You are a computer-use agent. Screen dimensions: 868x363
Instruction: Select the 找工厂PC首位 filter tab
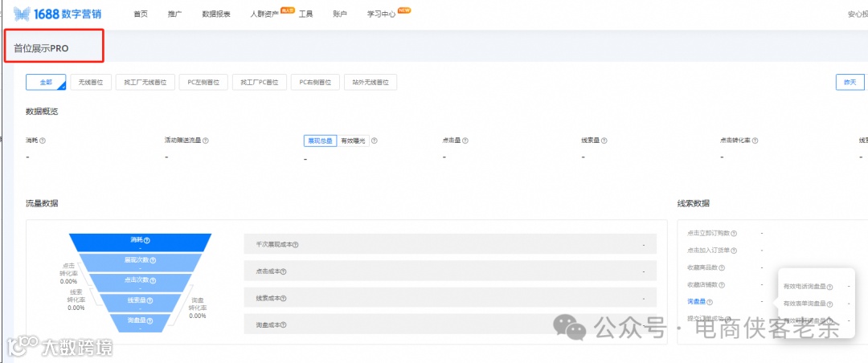pos(260,83)
